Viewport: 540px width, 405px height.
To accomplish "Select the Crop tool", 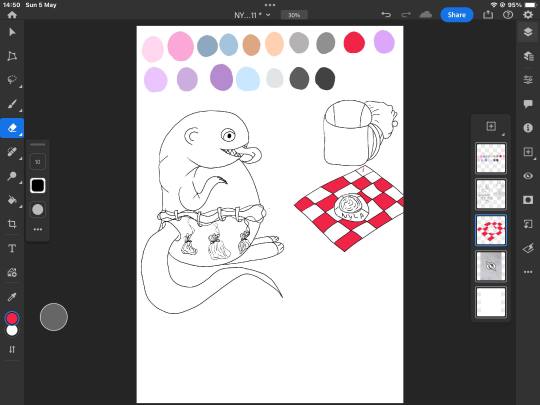I will 12,224.
